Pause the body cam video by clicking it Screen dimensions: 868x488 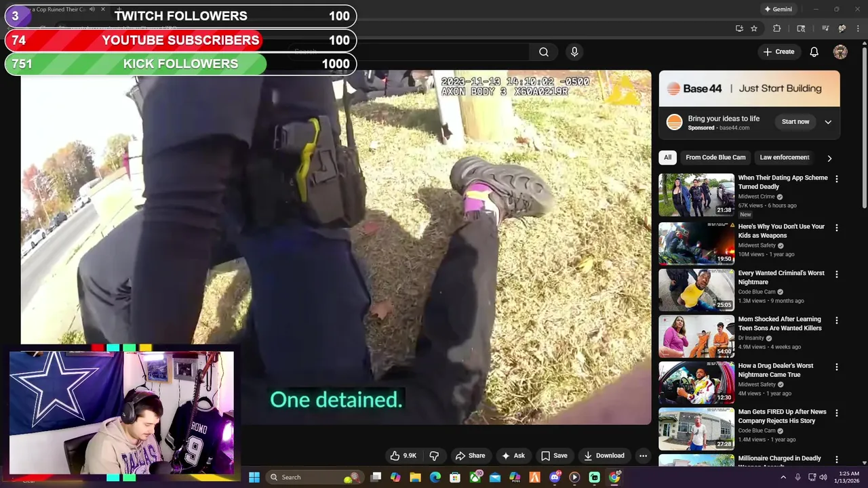[336, 247]
